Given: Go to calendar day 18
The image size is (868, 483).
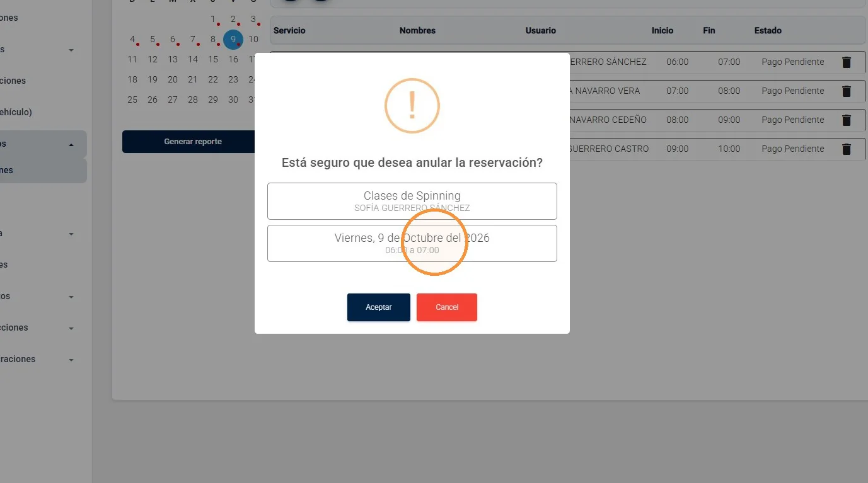Looking at the screenshot, I should point(132,79).
